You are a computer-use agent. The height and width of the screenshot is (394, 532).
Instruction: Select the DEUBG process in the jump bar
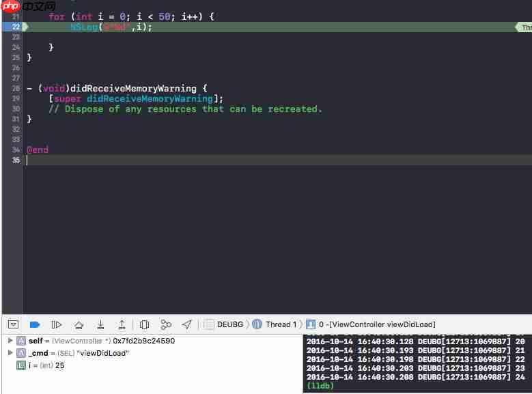point(230,324)
